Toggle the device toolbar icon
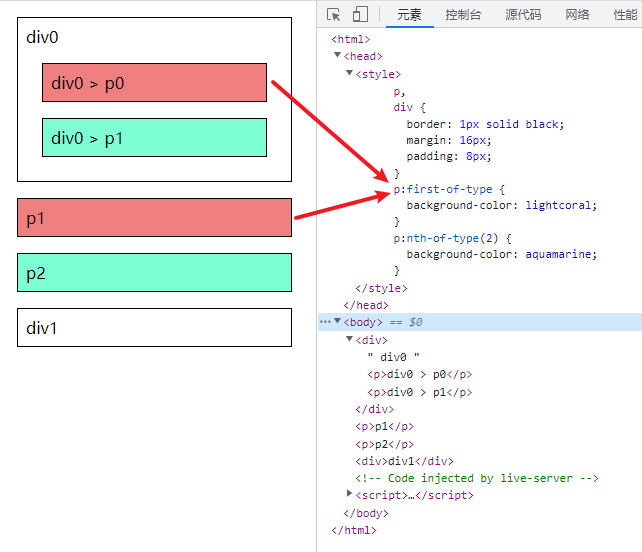Viewport: 642px width, 552px height. 360,14
